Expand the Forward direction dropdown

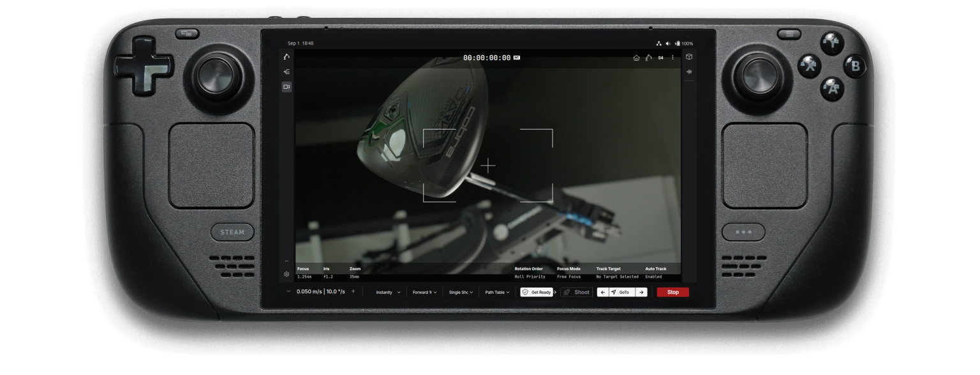coord(425,292)
